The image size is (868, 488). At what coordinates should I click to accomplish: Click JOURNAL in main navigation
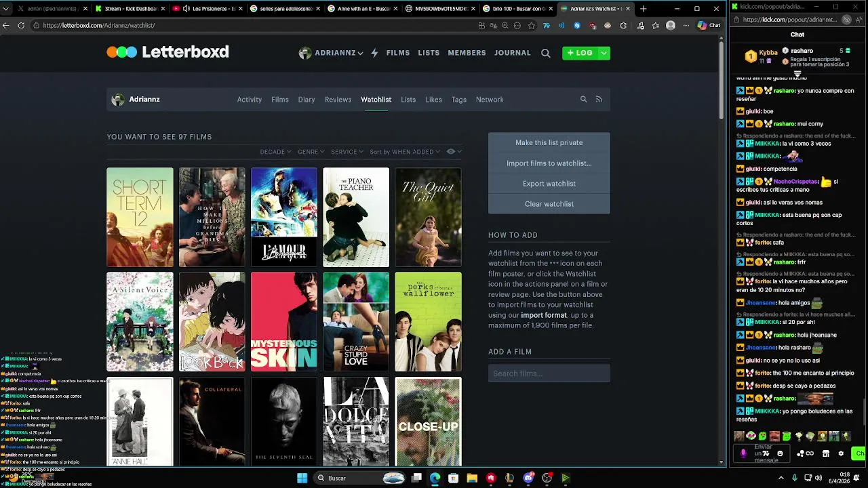513,53
